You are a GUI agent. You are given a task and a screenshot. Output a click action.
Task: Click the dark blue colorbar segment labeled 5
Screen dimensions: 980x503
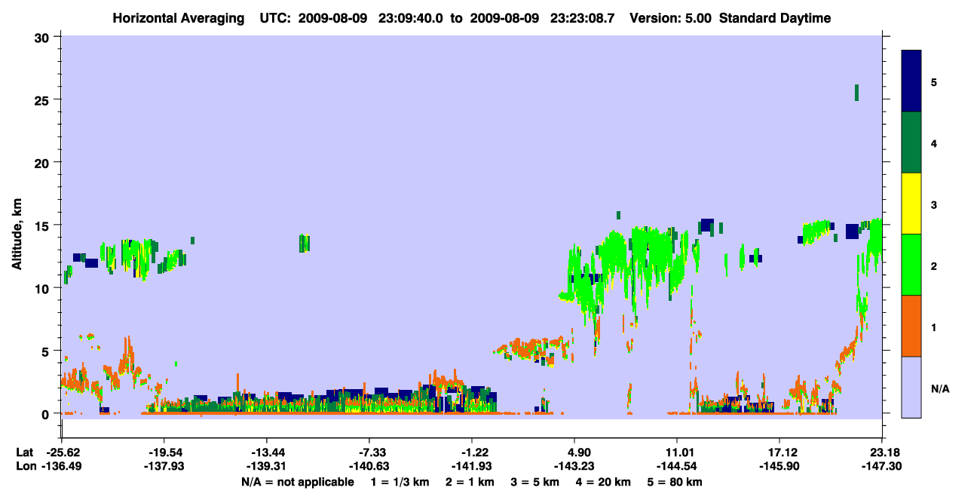pos(911,81)
